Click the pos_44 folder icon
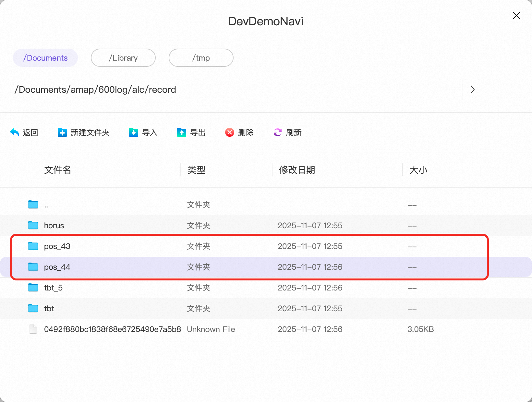The height and width of the screenshot is (402, 532). 33,267
